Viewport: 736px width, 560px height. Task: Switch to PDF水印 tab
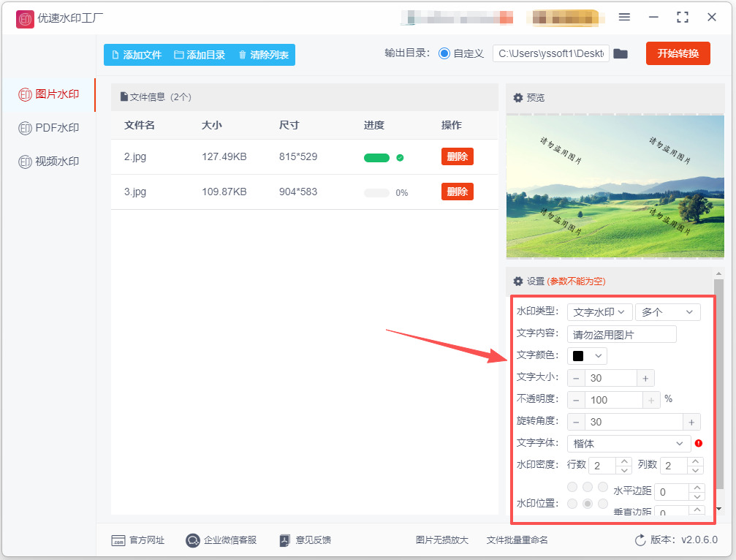tap(49, 128)
